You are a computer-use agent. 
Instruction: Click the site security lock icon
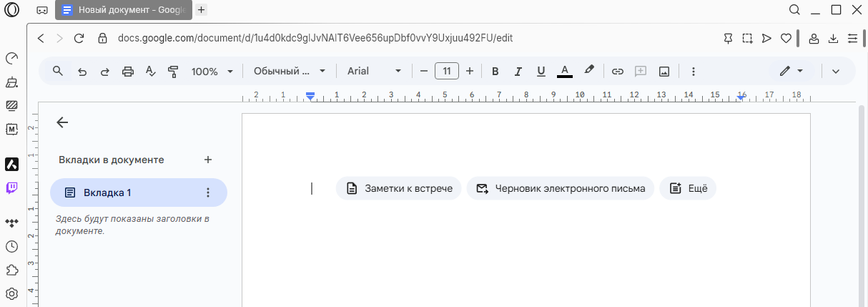(102, 38)
